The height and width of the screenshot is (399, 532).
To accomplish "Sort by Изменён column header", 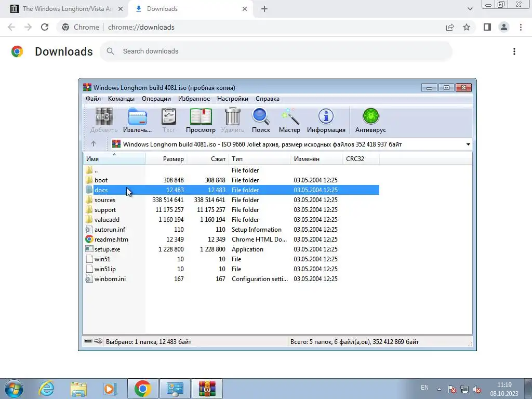I will pos(317,159).
